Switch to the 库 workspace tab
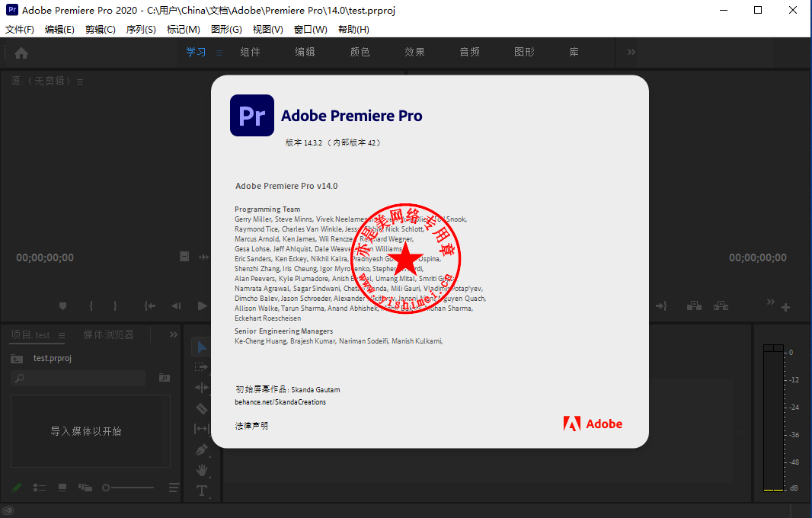The image size is (812, 518). 574,52
